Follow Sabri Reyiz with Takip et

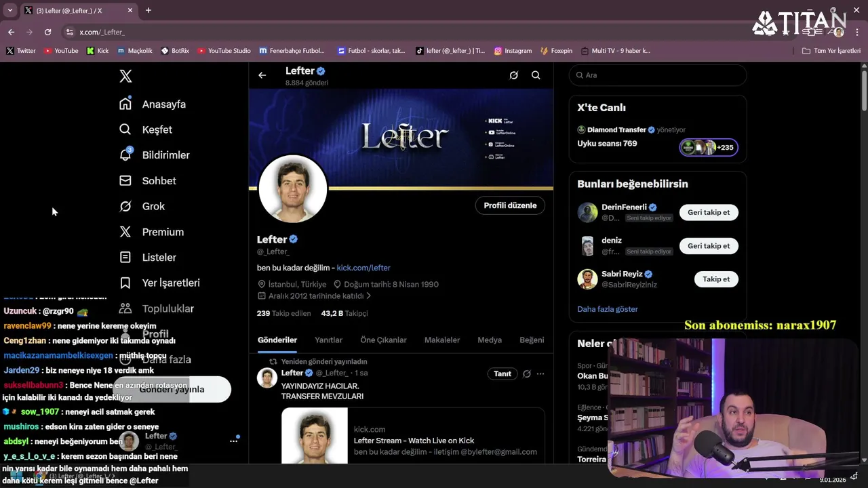[716, 279]
